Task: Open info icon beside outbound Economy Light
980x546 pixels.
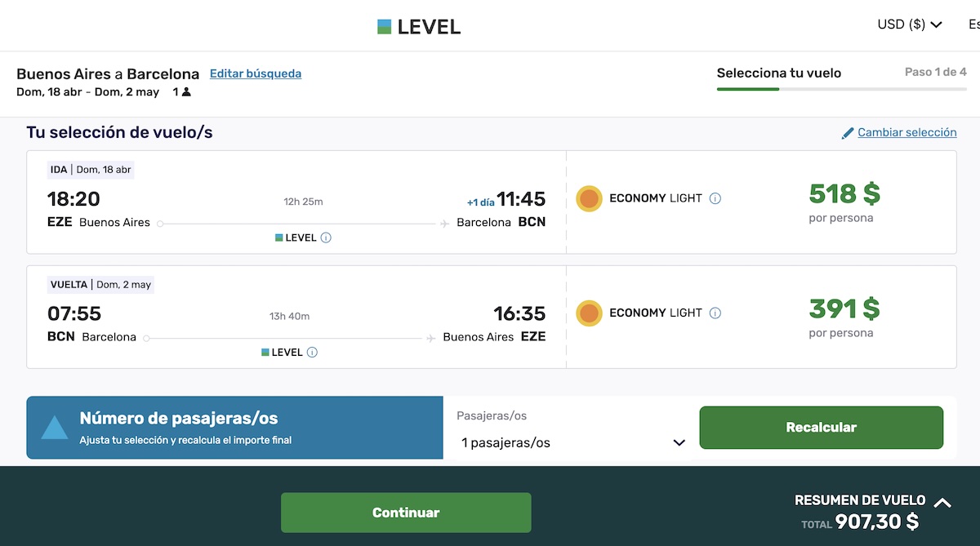Action: pyautogui.click(x=715, y=198)
